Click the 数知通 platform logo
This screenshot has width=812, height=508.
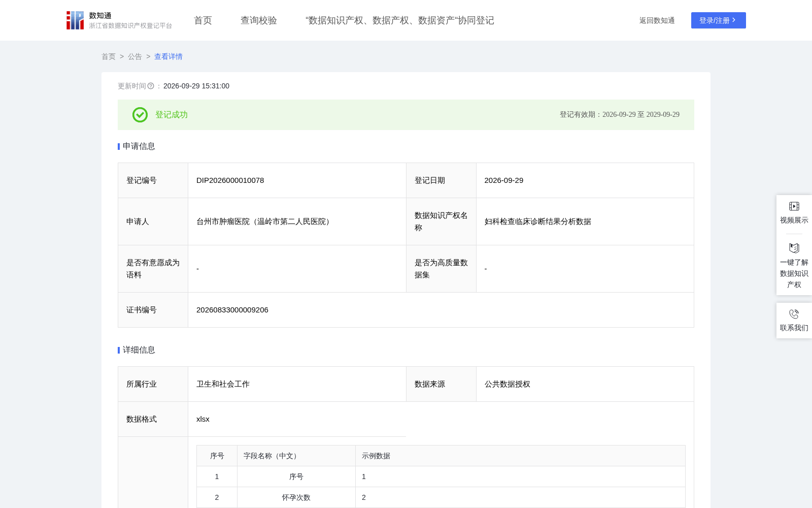pos(119,20)
